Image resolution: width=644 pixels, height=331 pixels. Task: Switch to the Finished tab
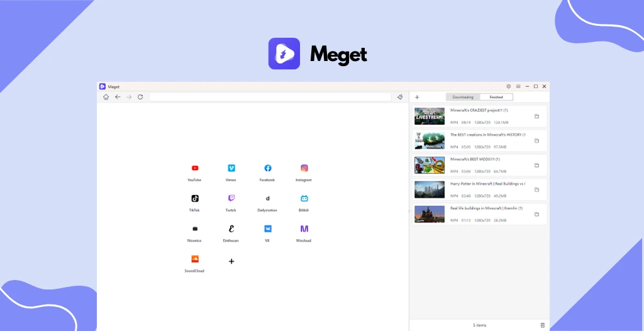(496, 97)
